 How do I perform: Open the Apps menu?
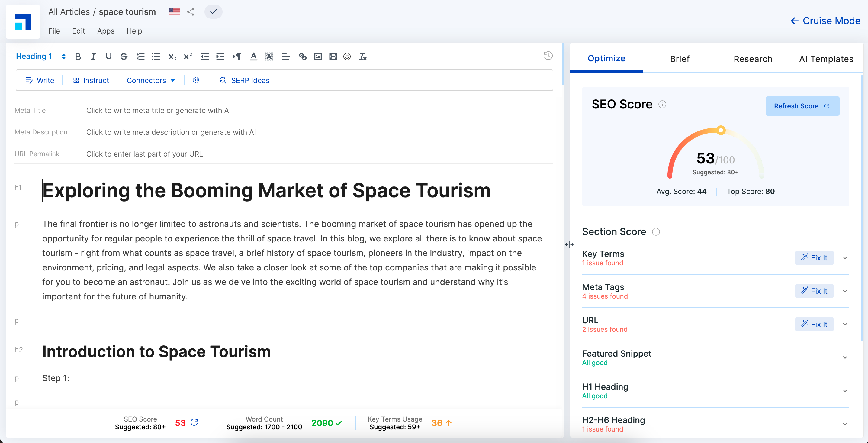pos(106,31)
